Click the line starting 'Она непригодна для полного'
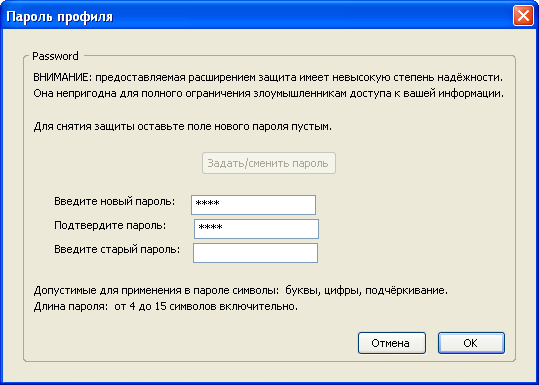 pos(268,94)
